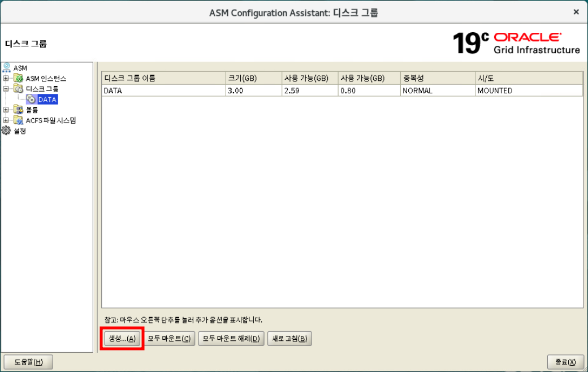This screenshot has height=372, width=588.
Task: Click the 디스크 그룹 folder icon
Action: pyautogui.click(x=18, y=89)
